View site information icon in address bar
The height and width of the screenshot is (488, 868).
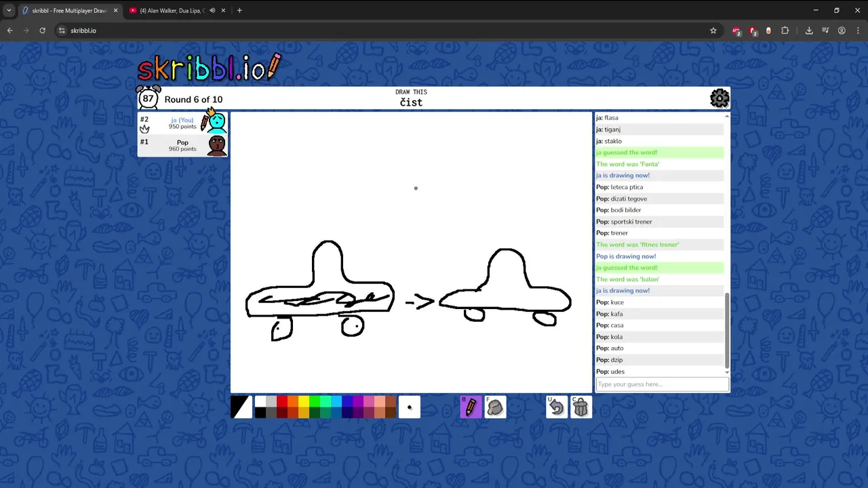click(x=62, y=30)
